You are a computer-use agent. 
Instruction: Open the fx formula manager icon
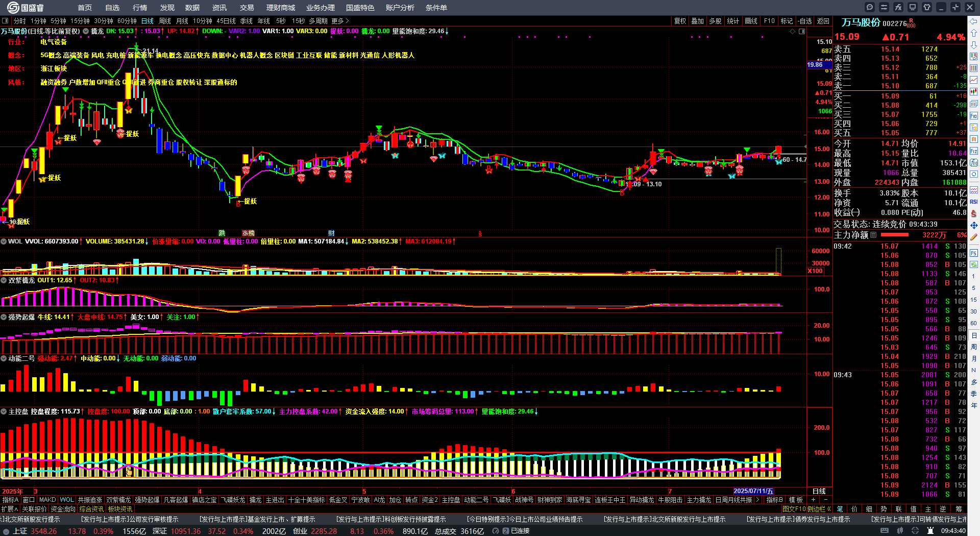[898, 7]
